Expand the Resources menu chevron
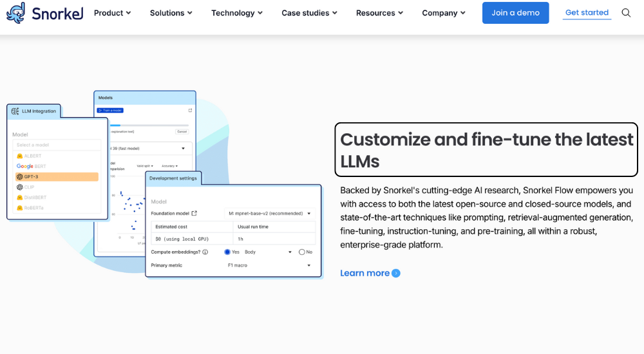This screenshot has height=354, width=644. [x=401, y=13]
